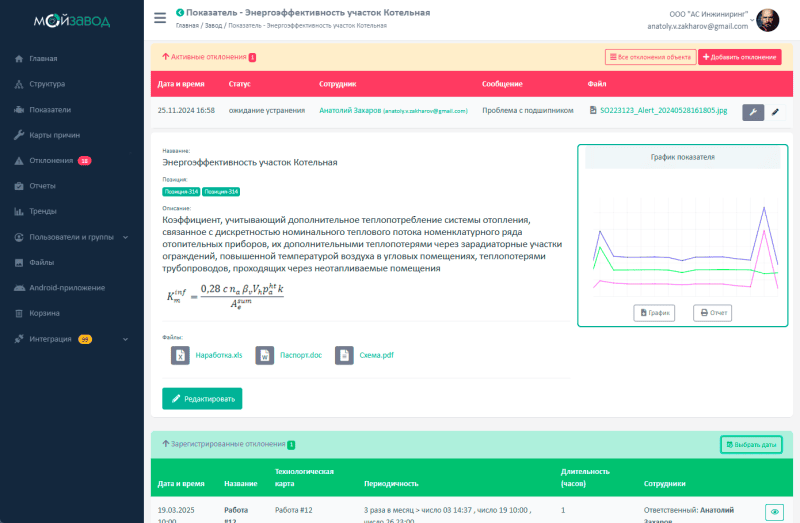The height and width of the screenshot is (523, 800).
Task: Click Все отклонения объекта button
Action: tap(651, 57)
